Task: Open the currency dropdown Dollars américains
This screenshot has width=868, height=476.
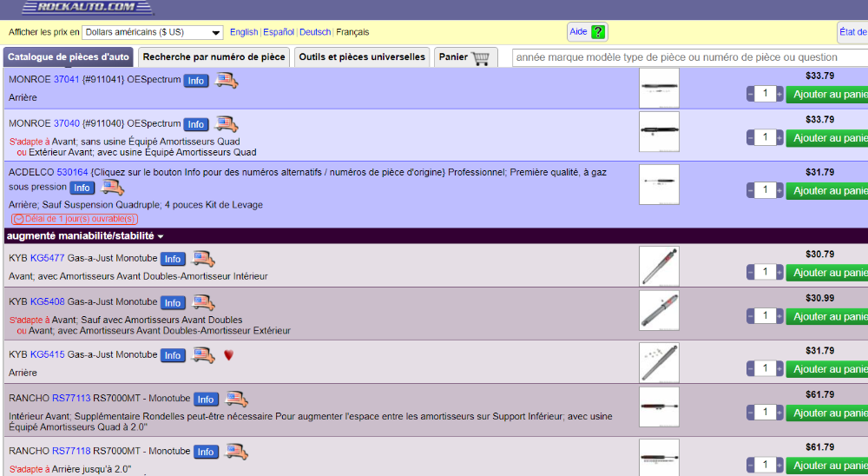Action: [152, 32]
